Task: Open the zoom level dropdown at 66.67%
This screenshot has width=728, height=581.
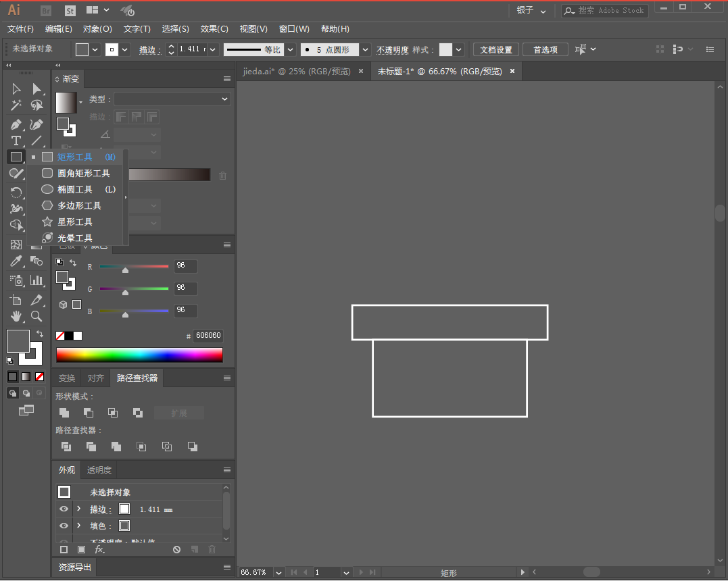Action: pyautogui.click(x=278, y=572)
